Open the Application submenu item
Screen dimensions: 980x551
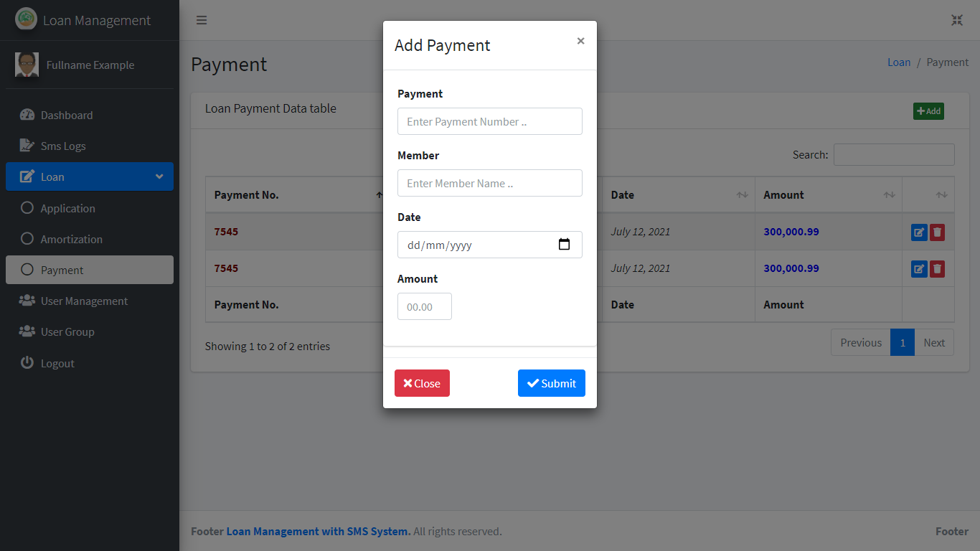[x=90, y=208]
